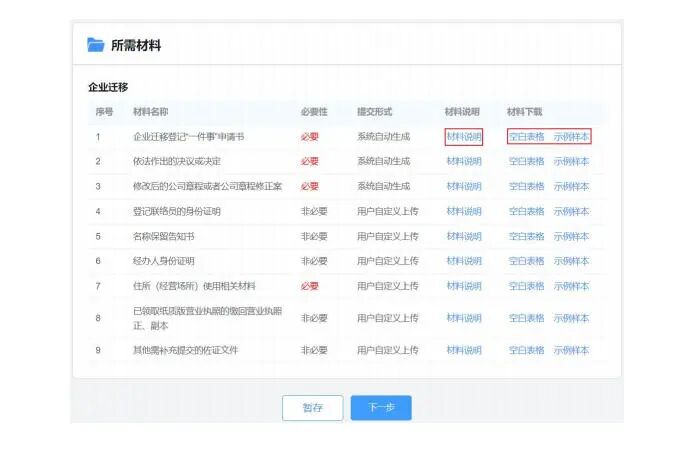Image resolution: width=695 pixels, height=458 pixels.
Task: Download 空白表格 for 依法作出的决议或决定
Action: [x=526, y=161]
